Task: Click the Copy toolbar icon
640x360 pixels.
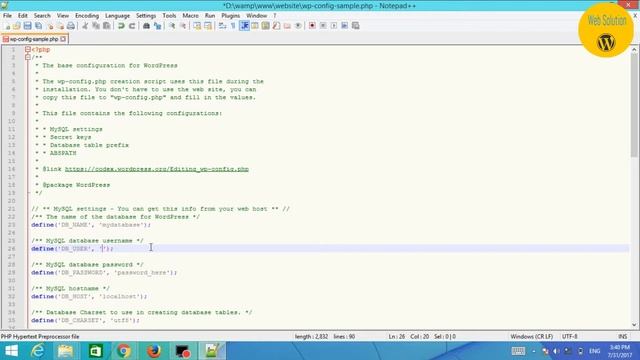Action: click(96, 26)
